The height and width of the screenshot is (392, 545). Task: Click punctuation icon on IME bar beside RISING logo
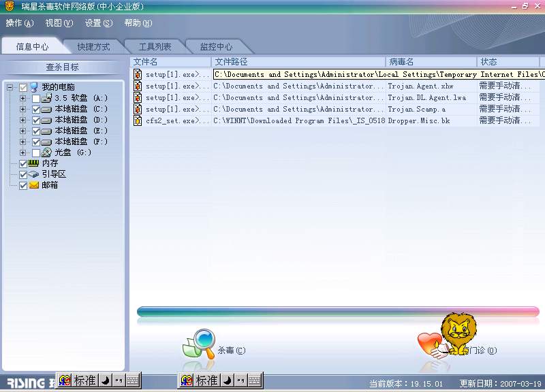(x=119, y=381)
